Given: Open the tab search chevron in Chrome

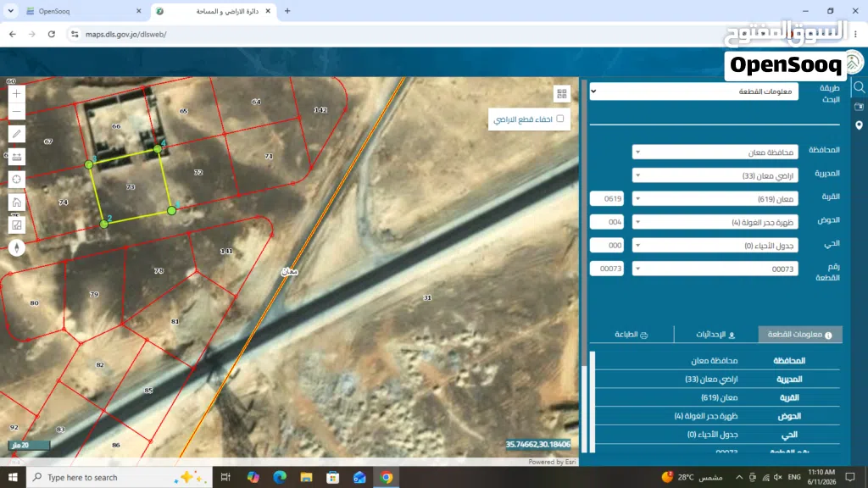Looking at the screenshot, I should click(x=10, y=11).
